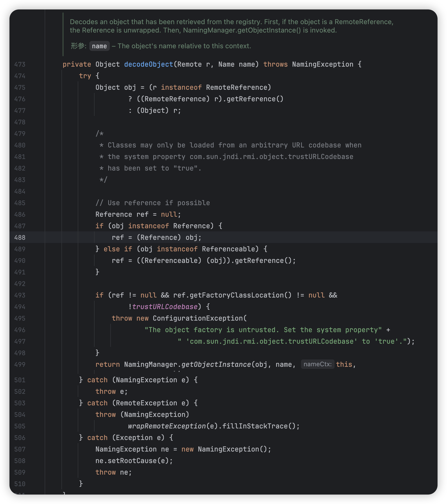Click ConfigurationException on line 495
The image size is (447, 504).
[x=198, y=318]
